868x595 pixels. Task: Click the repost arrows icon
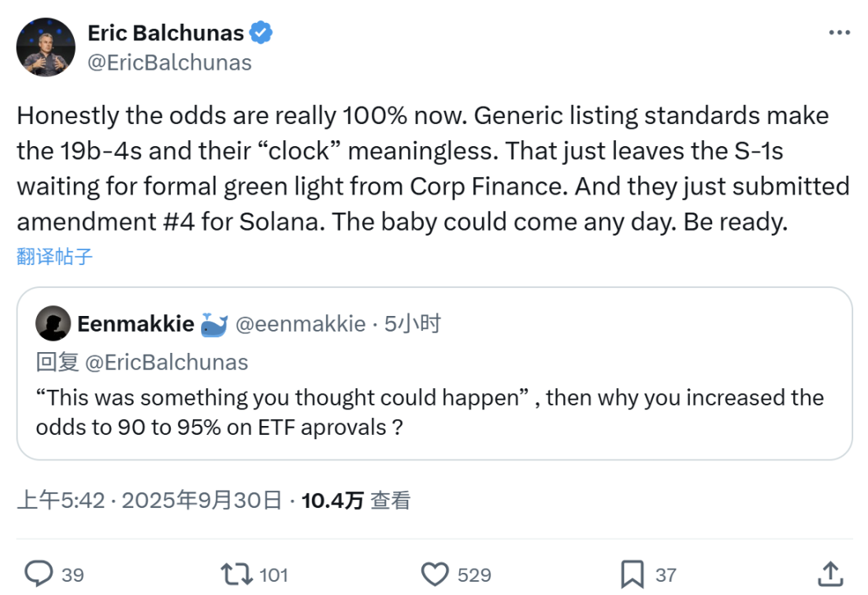point(236,573)
